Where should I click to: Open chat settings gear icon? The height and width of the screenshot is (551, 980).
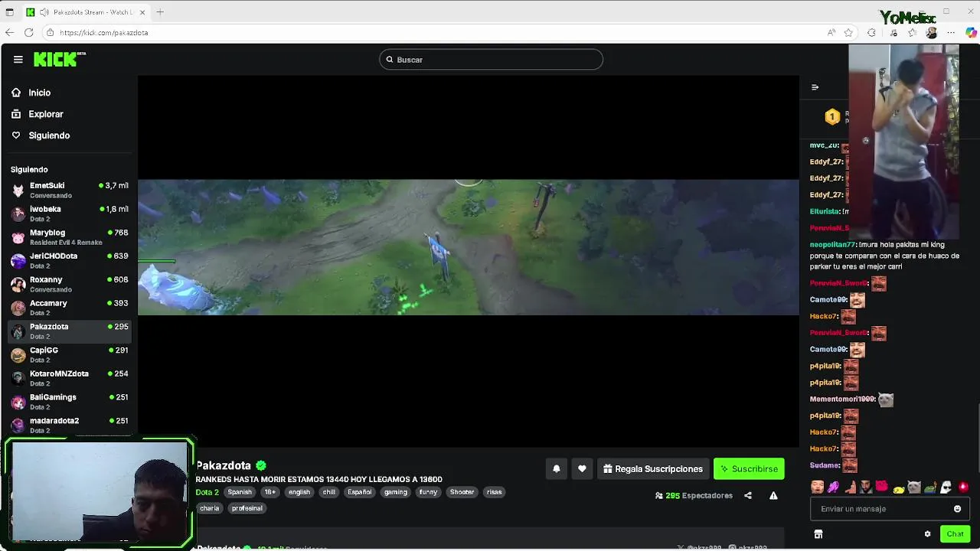click(x=927, y=534)
